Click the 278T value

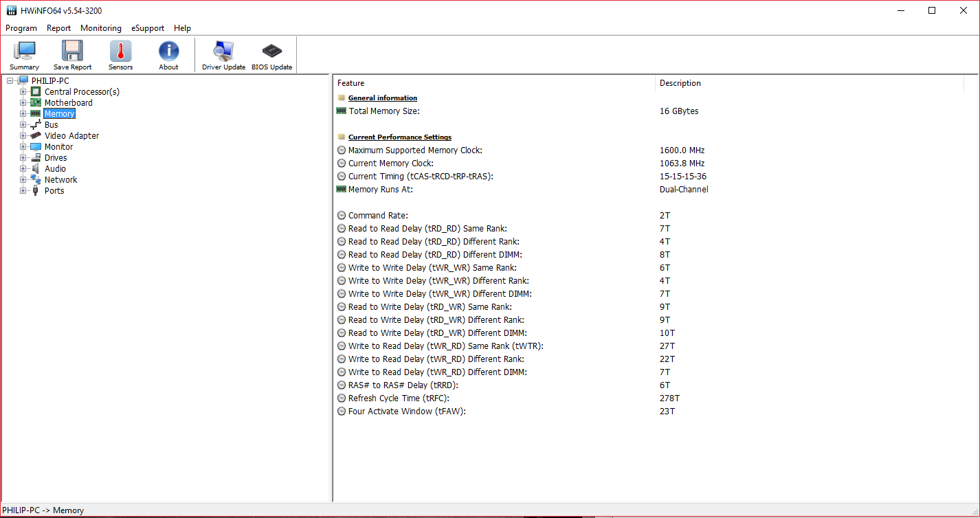pyautogui.click(x=669, y=398)
